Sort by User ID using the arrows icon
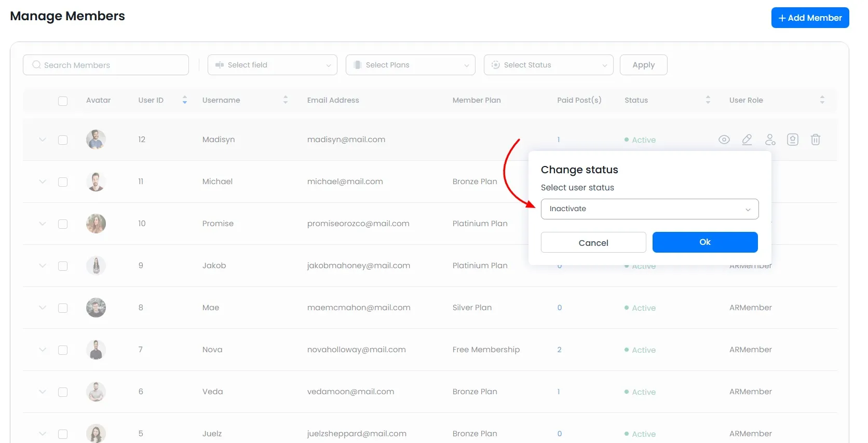868x443 pixels. (x=184, y=100)
